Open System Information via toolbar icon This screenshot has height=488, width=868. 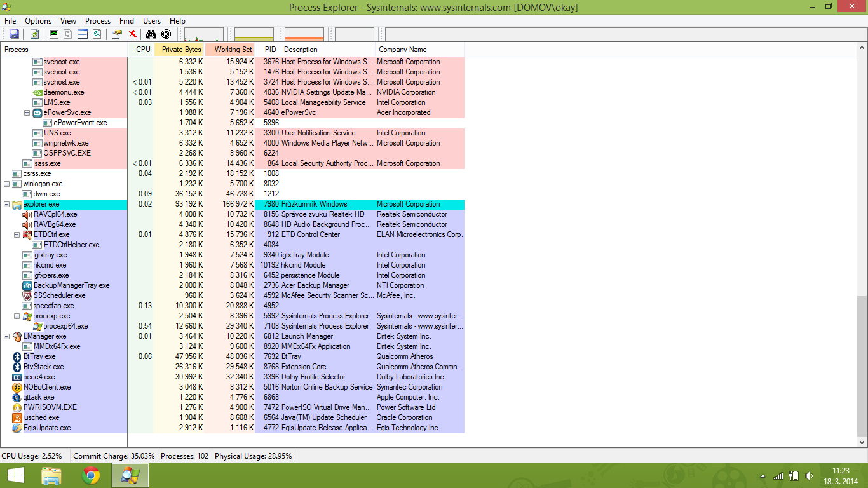point(54,34)
